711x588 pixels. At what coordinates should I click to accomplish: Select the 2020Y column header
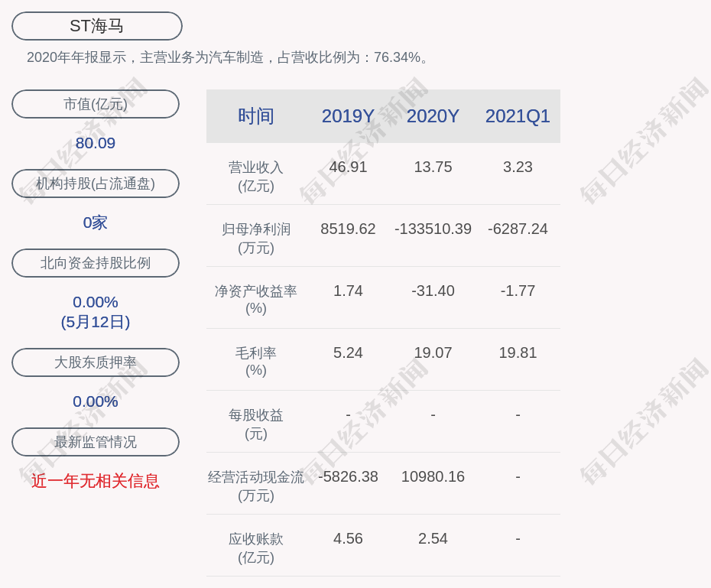433,116
